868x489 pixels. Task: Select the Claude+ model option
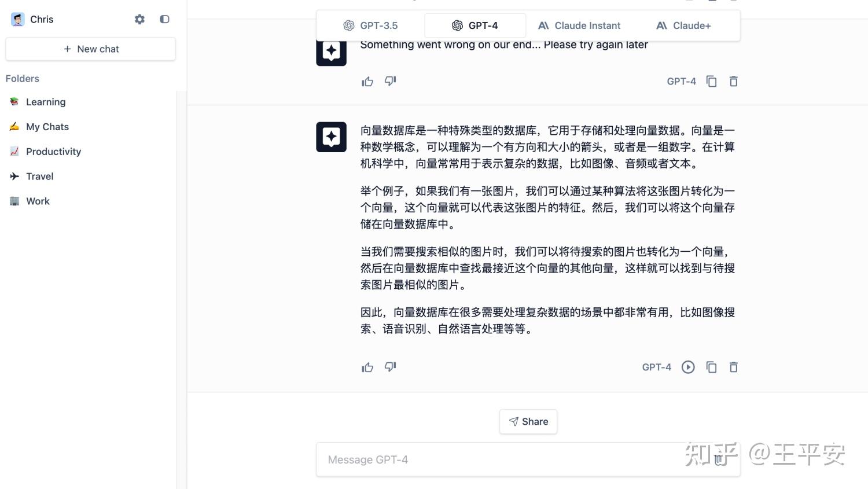[683, 25]
